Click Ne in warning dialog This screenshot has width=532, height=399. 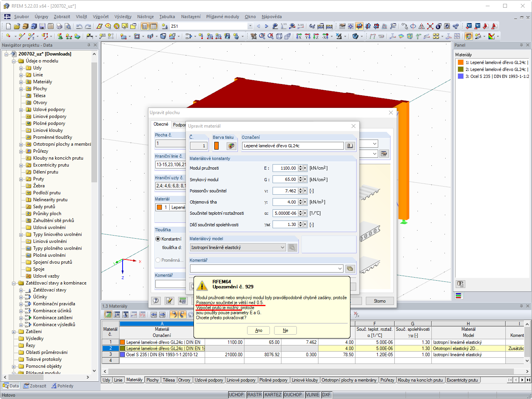(285, 330)
